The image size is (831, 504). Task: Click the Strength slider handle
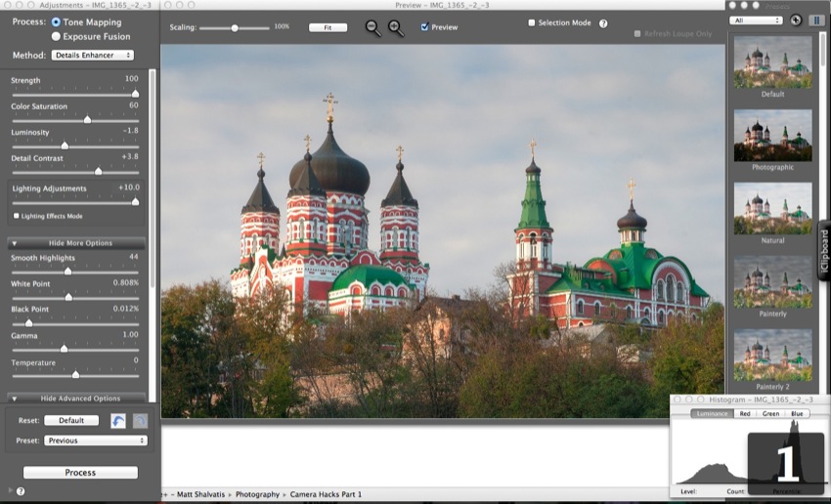click(135, 94)
